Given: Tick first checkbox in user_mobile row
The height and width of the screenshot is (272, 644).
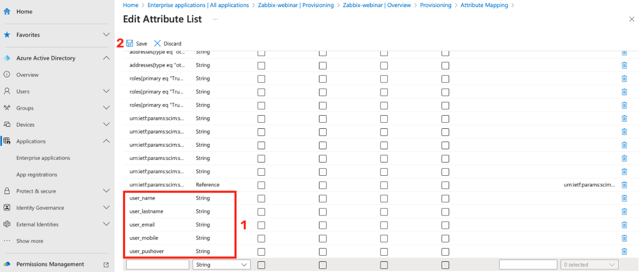Looking at the screenshot, I should pos(261,238).
